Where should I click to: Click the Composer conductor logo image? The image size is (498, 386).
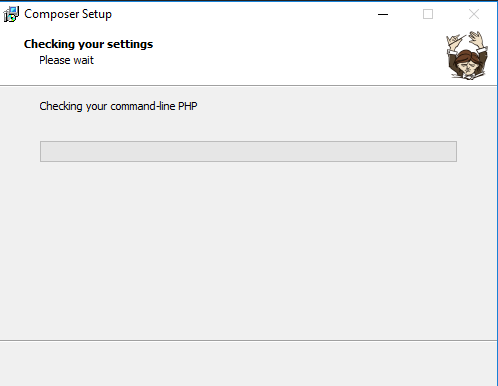[467, 55]
